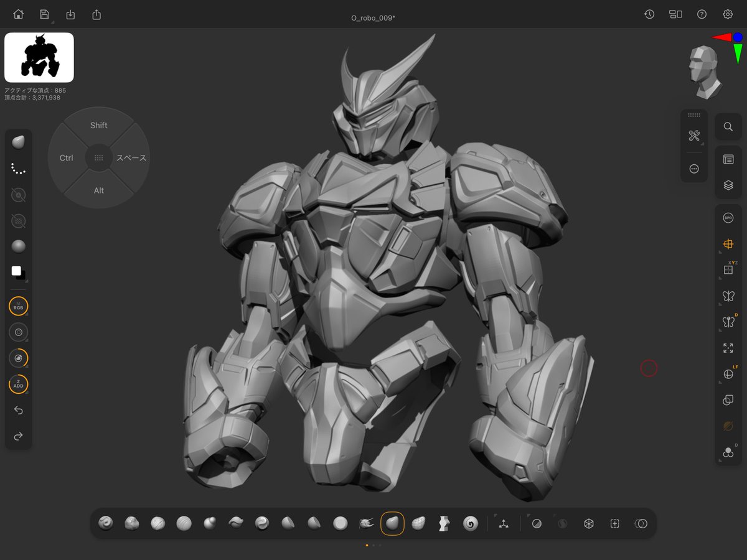Image resolution: width=747 pixels, height=560 pixels.
Task: Toggle the transparency overlapping squares icon
Action: tap(728, 401)
